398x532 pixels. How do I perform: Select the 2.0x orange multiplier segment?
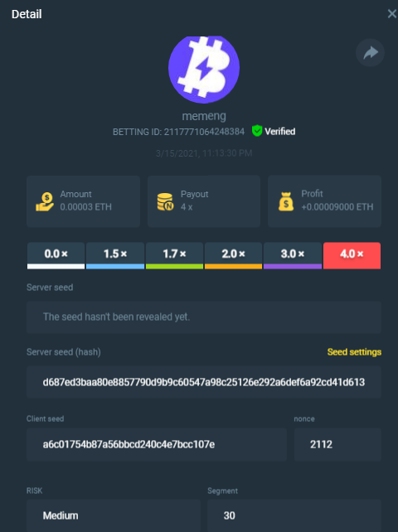click(x=233, y=255)
